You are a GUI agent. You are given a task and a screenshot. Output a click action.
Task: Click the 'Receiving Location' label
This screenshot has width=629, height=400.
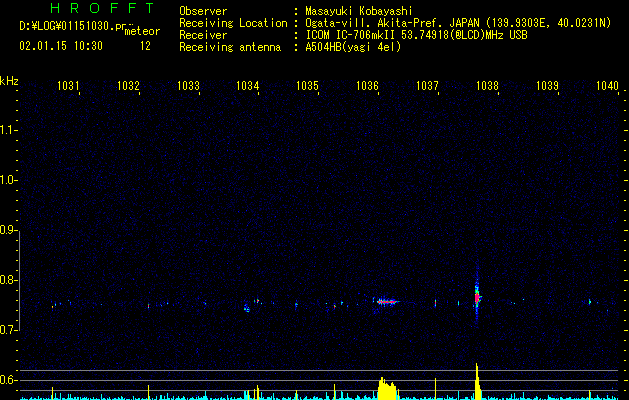coord(233,23)
